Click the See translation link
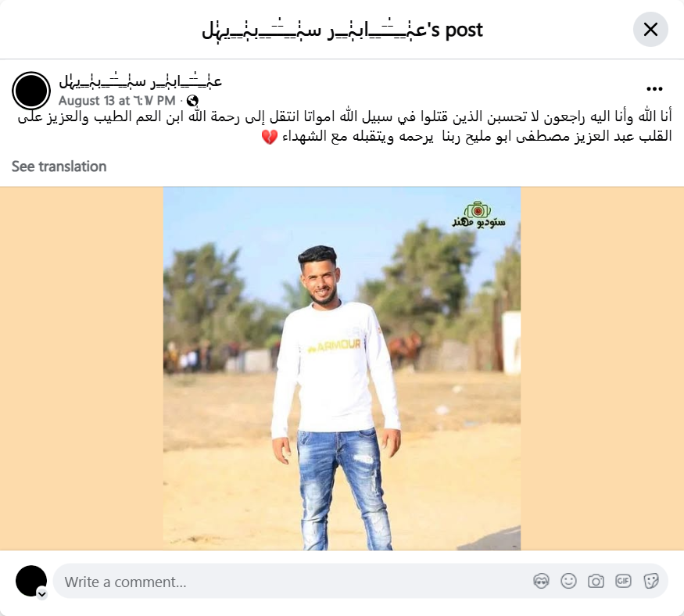The image size is (684, 616). (x=59, y=167)
